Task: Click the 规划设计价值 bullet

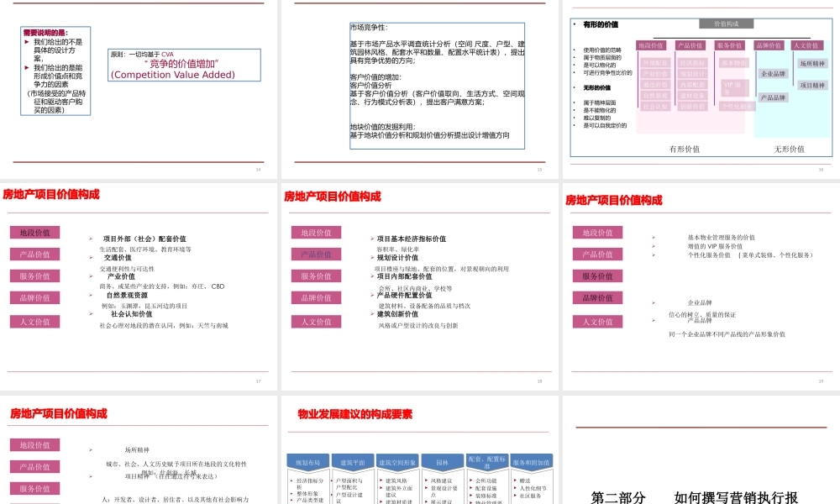Action: (x=397, y=258)
